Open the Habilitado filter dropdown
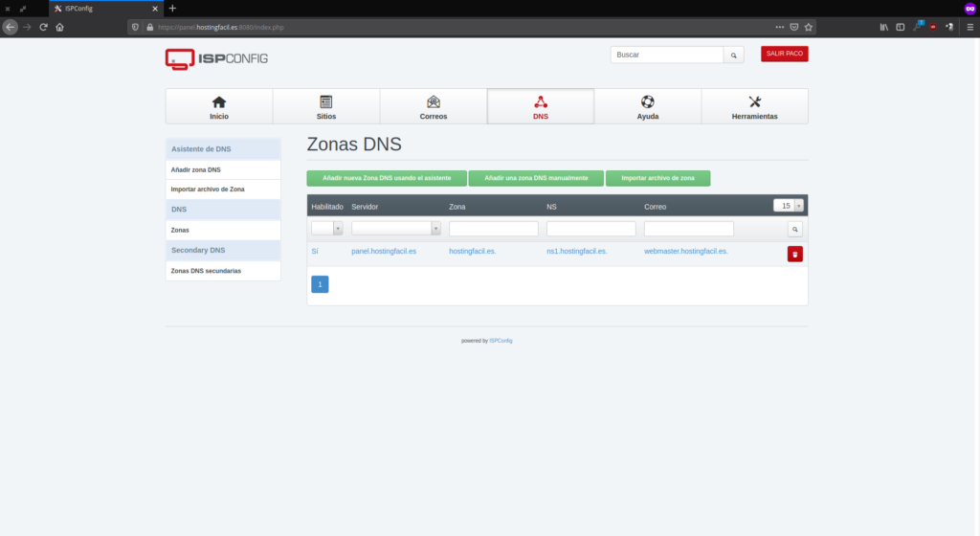This screenshot has height=536, width=980. (x=326, y=229)
